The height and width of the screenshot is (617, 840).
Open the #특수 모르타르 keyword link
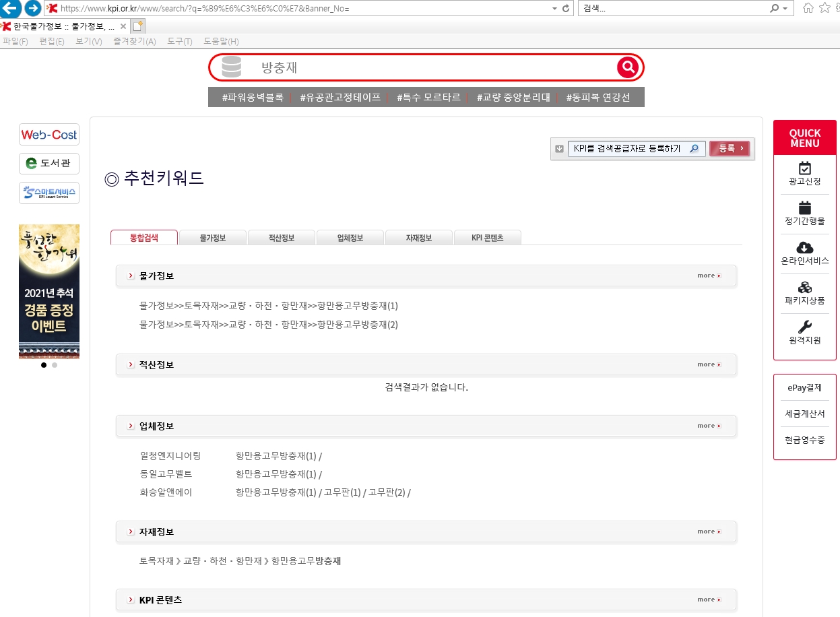point(428,97)
